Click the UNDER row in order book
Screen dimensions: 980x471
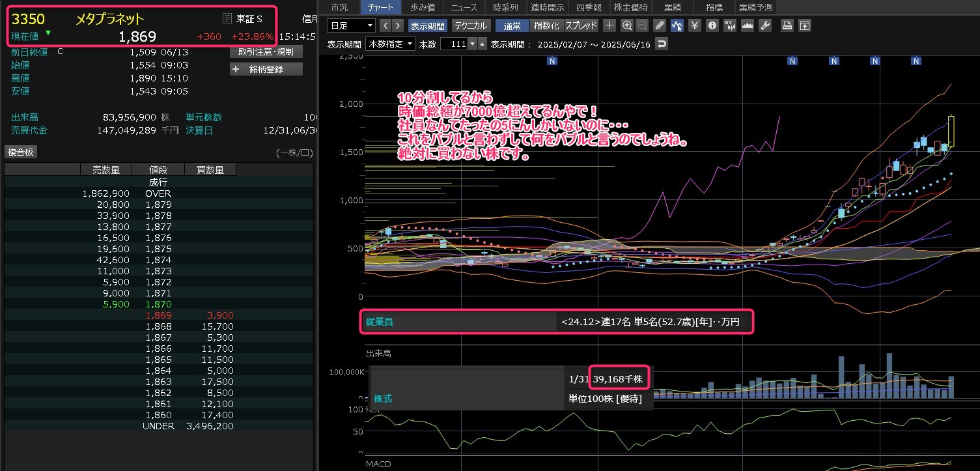click(x=159, y=426)
